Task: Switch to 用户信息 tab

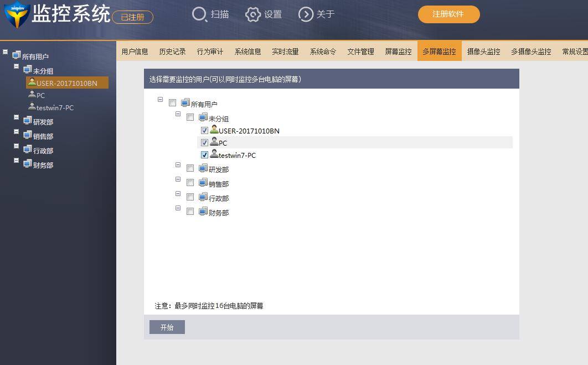Action: (x=135, y=52)
